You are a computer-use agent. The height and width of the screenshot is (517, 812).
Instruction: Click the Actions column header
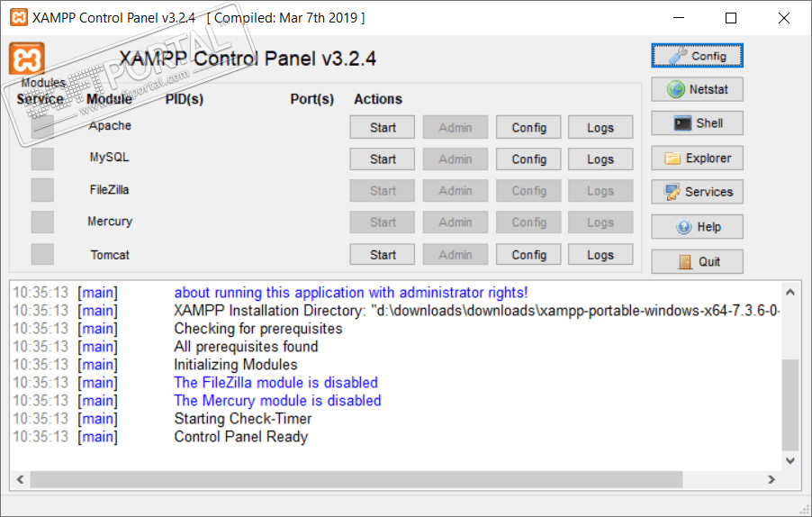(x=378, y=99)
